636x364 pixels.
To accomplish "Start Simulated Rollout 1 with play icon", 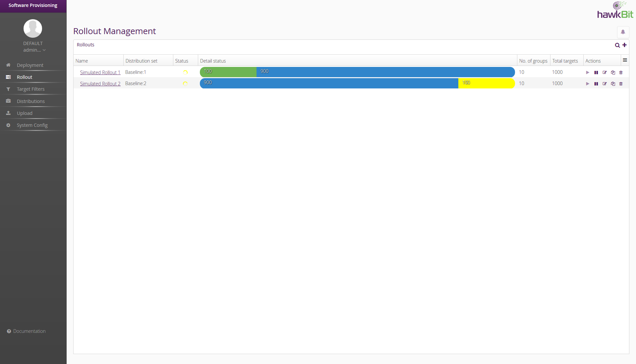I will tap(588, 73).
